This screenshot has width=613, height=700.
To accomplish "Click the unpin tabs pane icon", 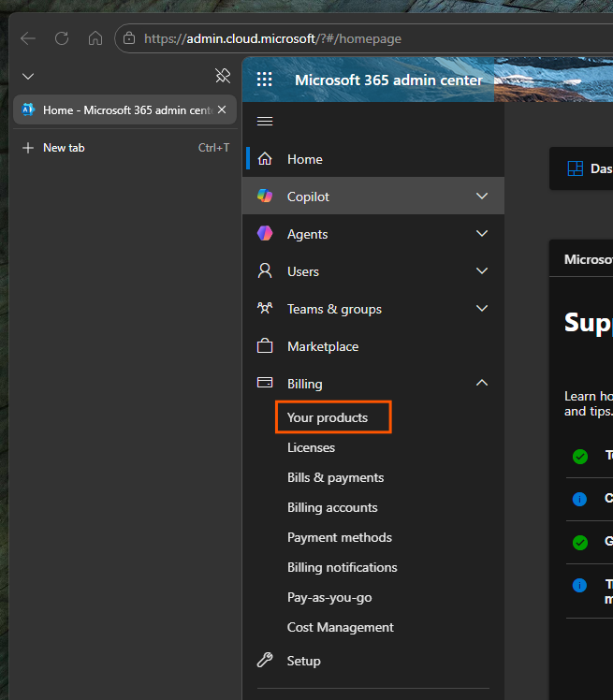I will coord(223,76).
